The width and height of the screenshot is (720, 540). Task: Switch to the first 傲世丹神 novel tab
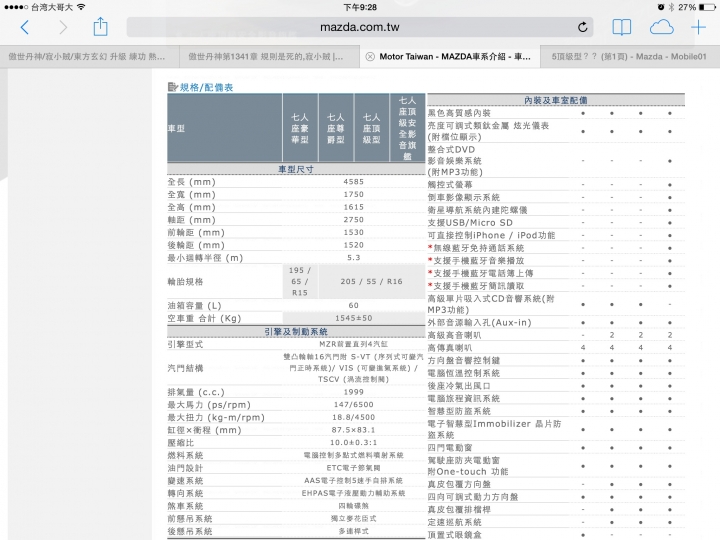[x=90, y=56]
